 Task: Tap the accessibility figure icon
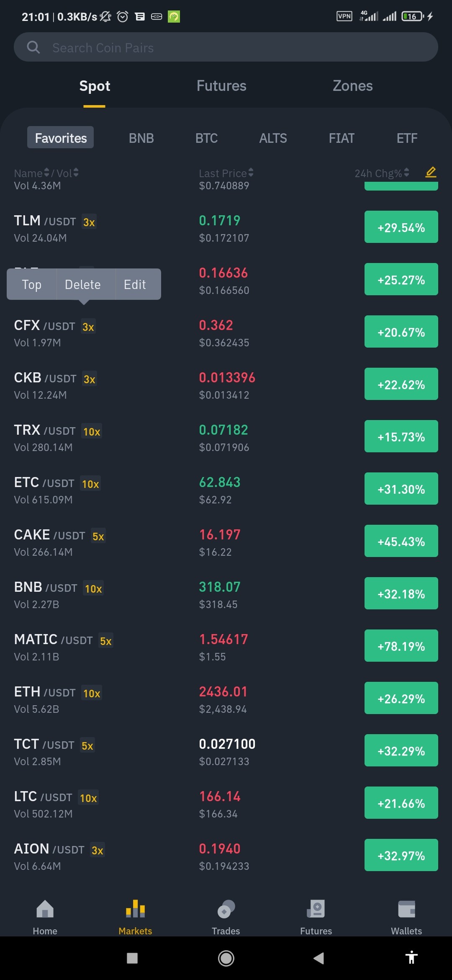(412, 958)
